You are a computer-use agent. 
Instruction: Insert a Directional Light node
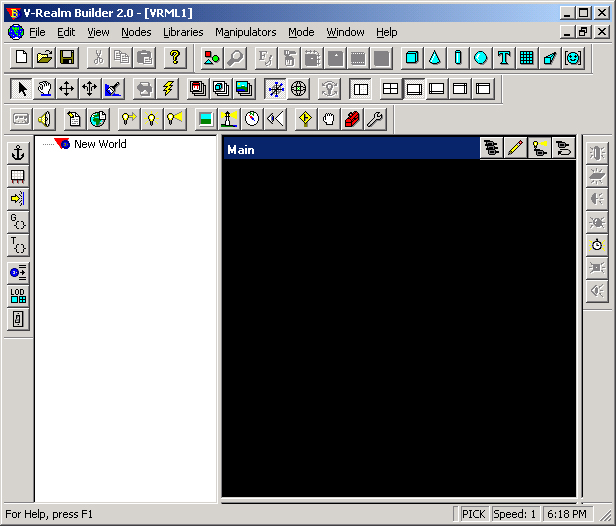pos(128,119)
